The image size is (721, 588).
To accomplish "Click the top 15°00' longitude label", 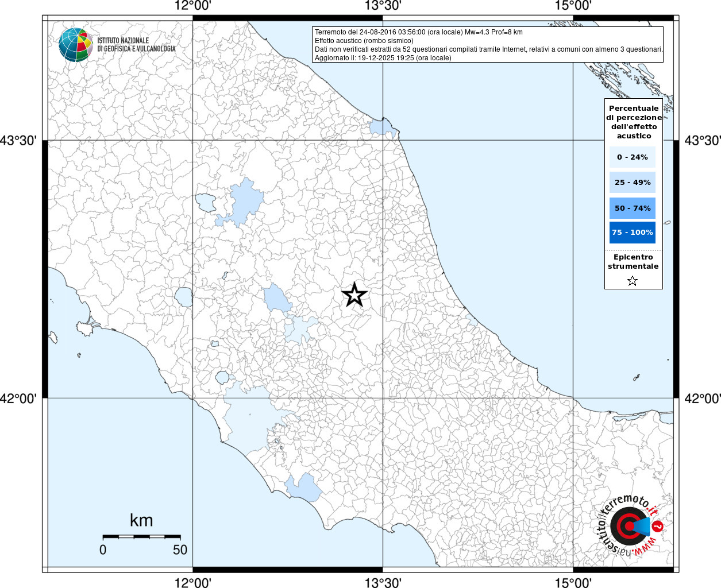I will pyautogui.click(x=573, y=6).
